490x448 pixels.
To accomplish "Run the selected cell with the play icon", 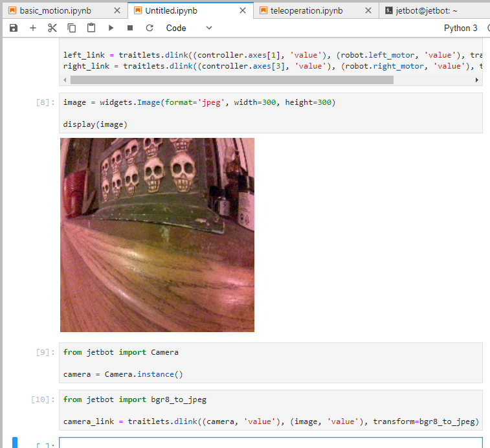I will point(111,28).
